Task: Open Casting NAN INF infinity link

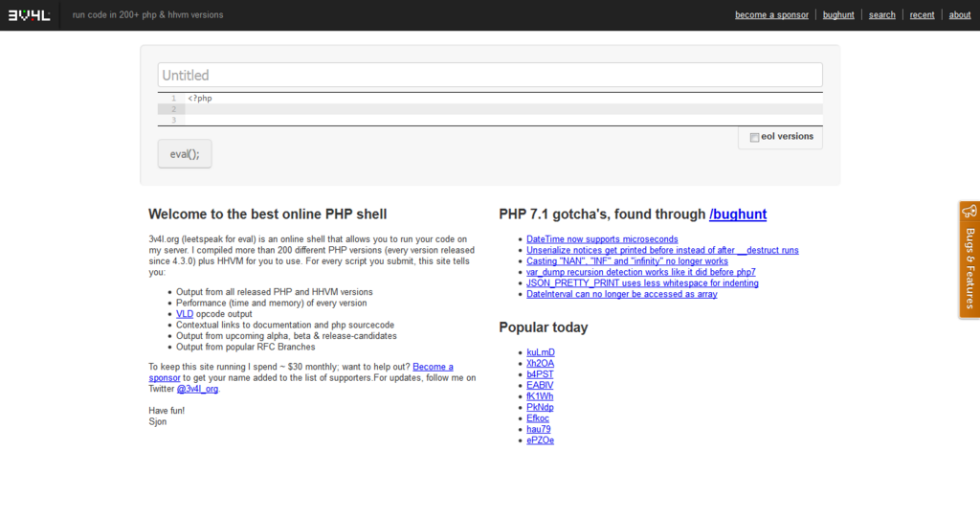Action: pyautogui.click(x=627, y=260)
